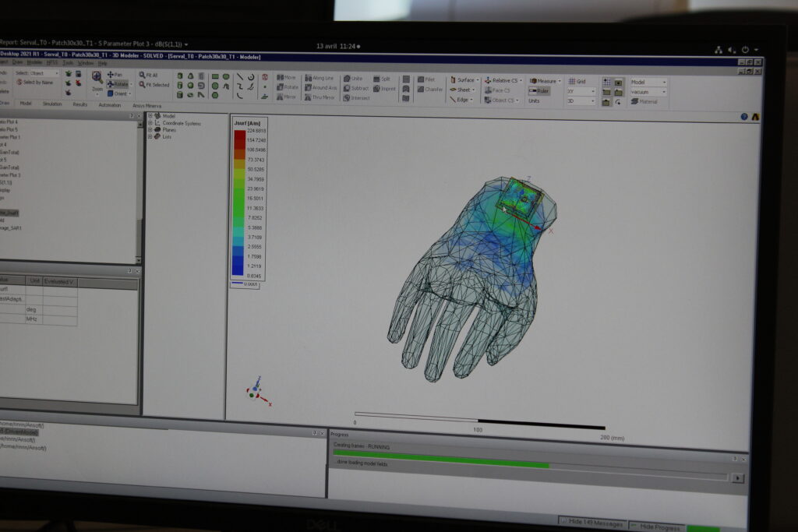
Task: Expand the Model tree node
Action: coord(150,116)
